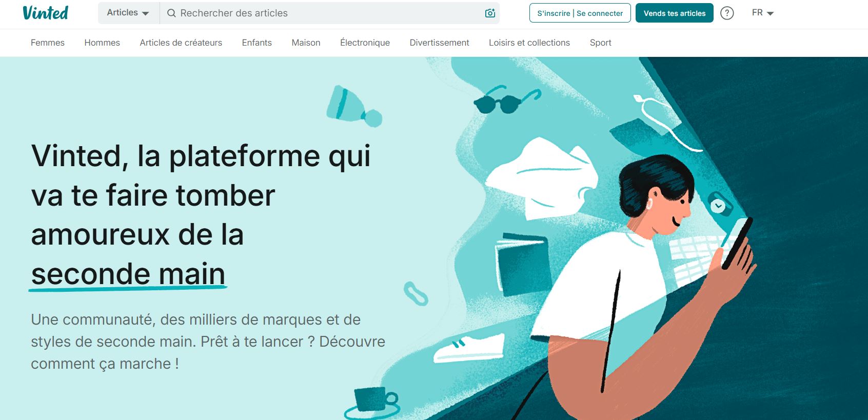Select Articles de créateurs menu item
Image resolution: width=868 pixels, height=420 pixels.
point(181,43)
